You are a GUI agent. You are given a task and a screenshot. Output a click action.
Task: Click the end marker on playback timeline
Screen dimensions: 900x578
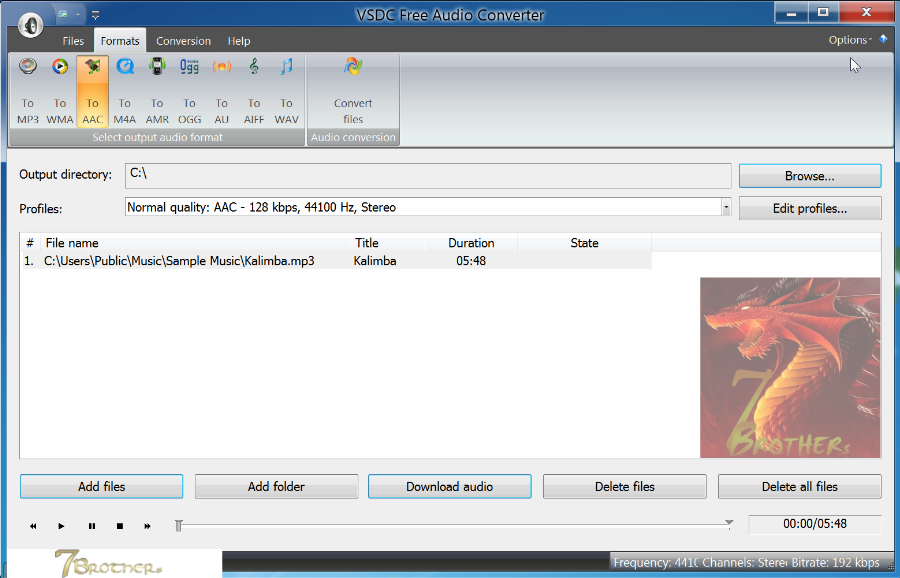[x=729, y=523]
